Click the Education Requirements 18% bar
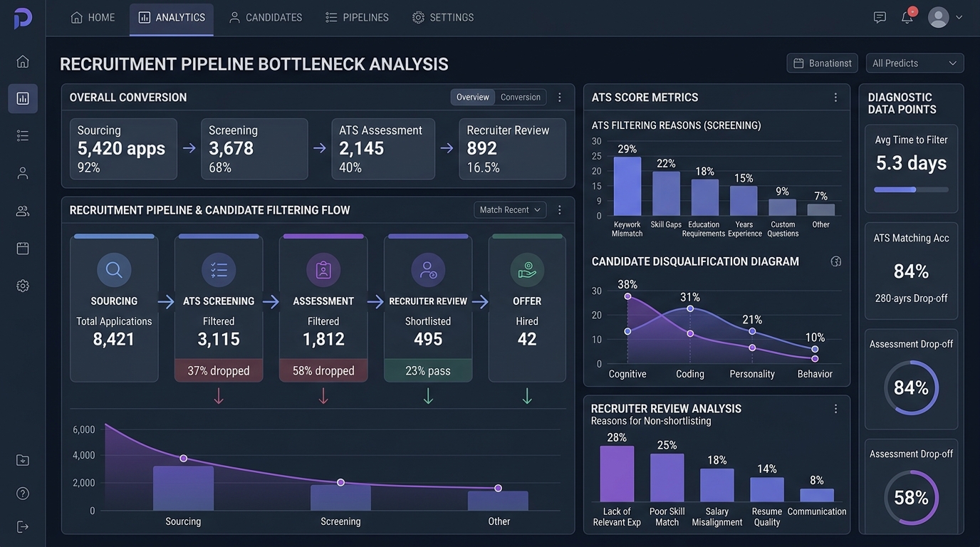980x547 pixels. [705, 197]
